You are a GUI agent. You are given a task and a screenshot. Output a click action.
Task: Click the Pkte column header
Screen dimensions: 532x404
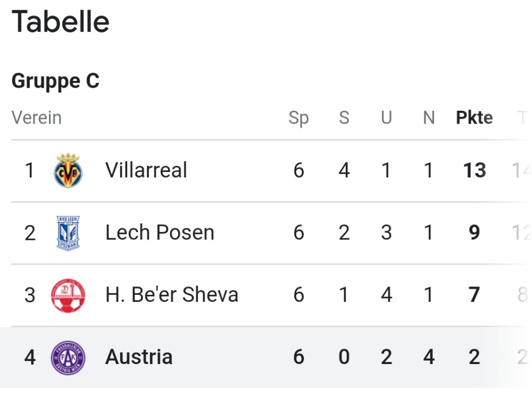474,118
